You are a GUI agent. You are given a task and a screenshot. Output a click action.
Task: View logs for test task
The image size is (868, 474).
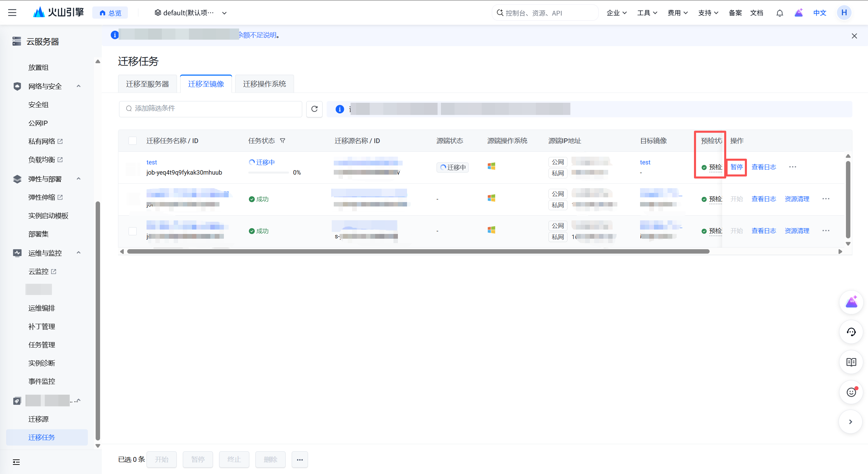(764, 167)
